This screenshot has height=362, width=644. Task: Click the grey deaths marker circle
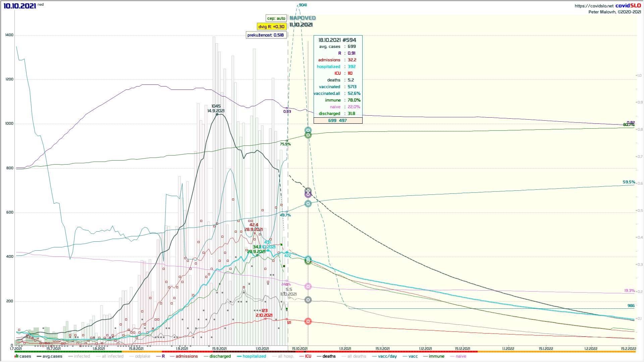pyautogui.click(x=308, y=300)
